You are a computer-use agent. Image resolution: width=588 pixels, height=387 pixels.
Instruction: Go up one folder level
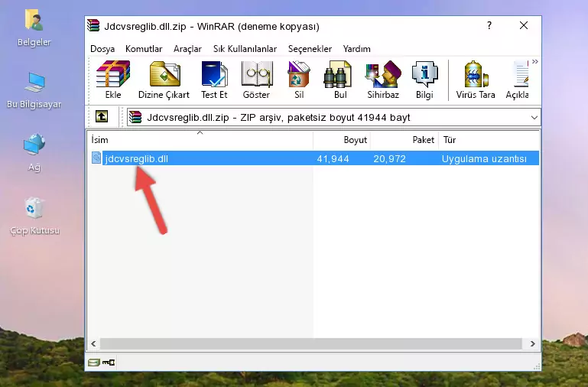tap(102, 116)
